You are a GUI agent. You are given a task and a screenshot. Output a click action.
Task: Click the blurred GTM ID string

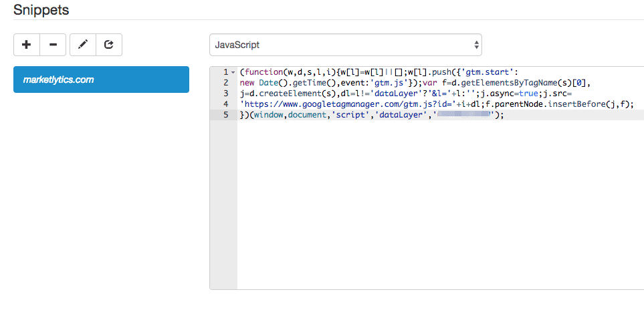click(x=463, y=115)
